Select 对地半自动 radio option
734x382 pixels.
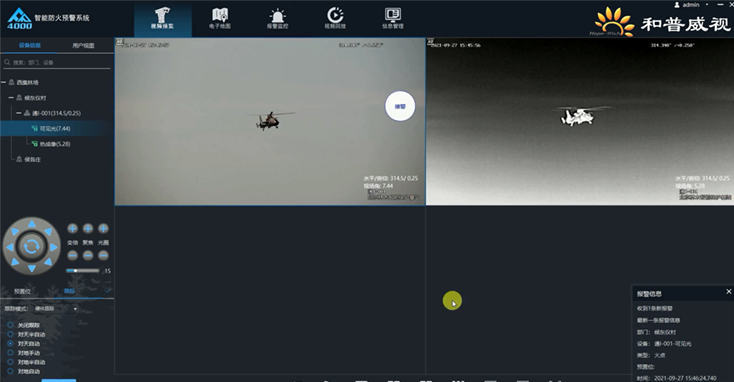click(10, 362)
